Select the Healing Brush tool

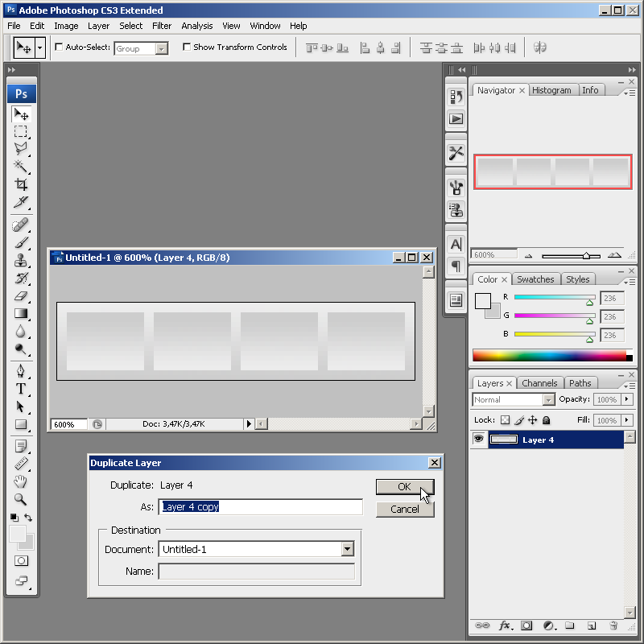point(21,225)
